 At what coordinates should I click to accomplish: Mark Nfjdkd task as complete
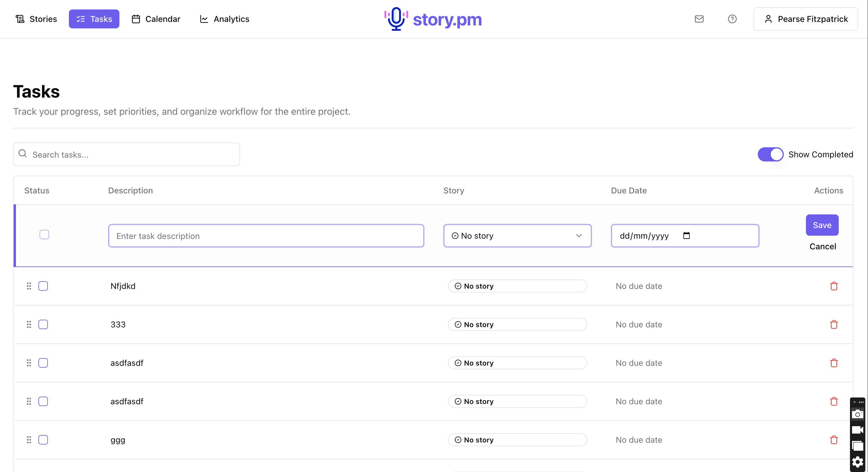click(x=43, y=286)
